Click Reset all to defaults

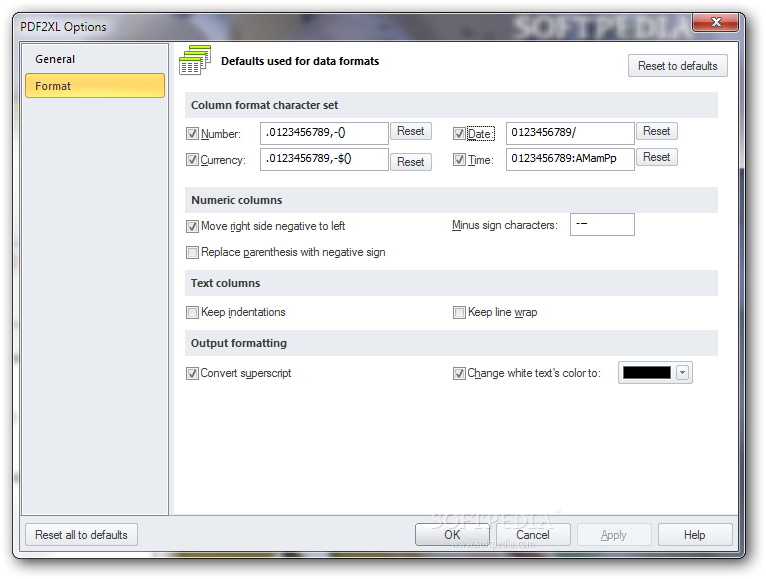(81, 535)
